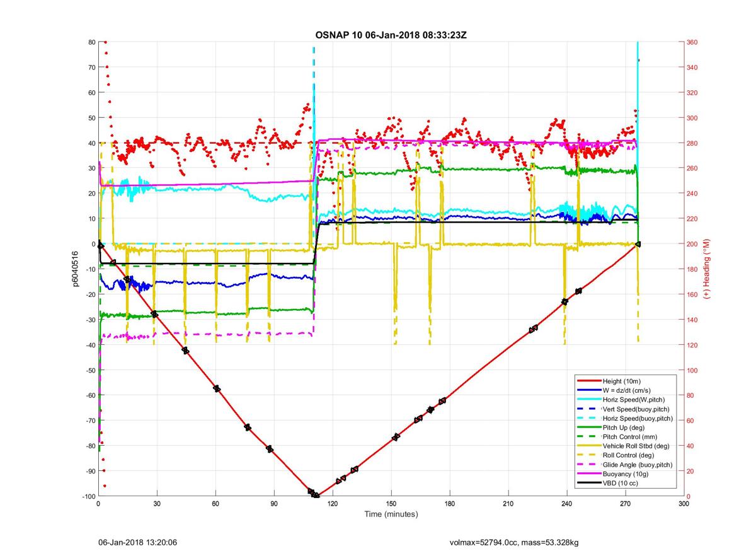Click the 340 tick on the heading axis
The width and height of the screenshot is (756, 558).
pos(692,67)
